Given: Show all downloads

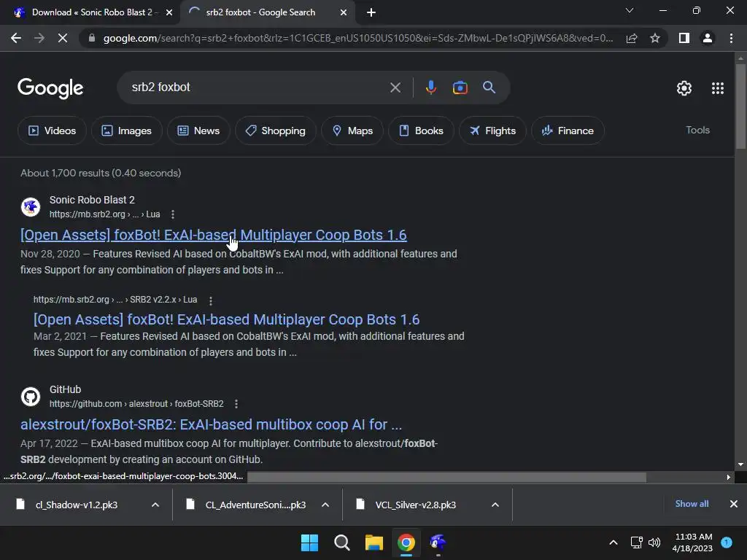Looking at the screenshot, I should tap(692, 504).
